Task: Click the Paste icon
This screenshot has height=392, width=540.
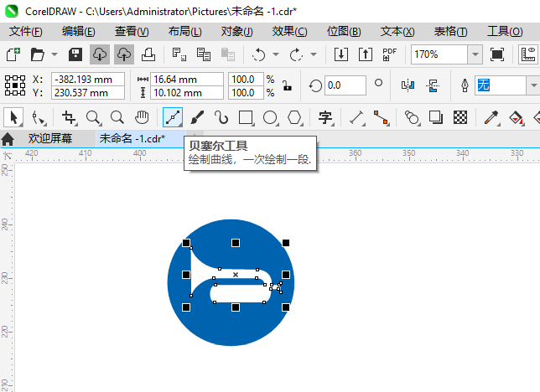Action: point(227,54)
